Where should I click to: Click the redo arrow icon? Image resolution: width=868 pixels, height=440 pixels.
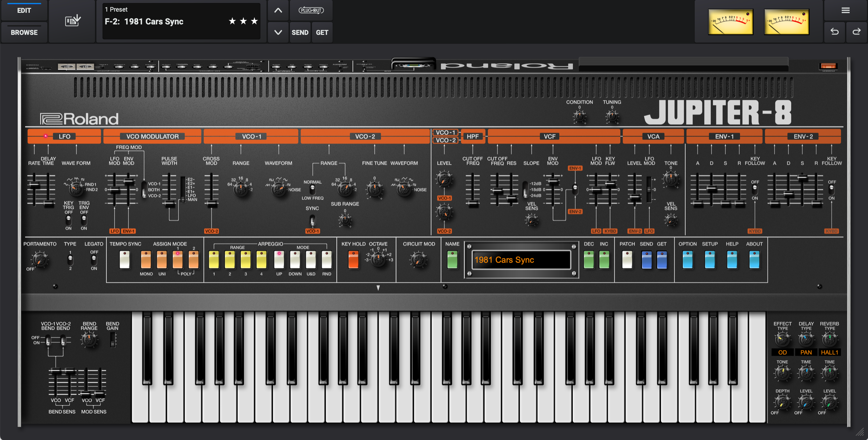click(x=856, y=32)
